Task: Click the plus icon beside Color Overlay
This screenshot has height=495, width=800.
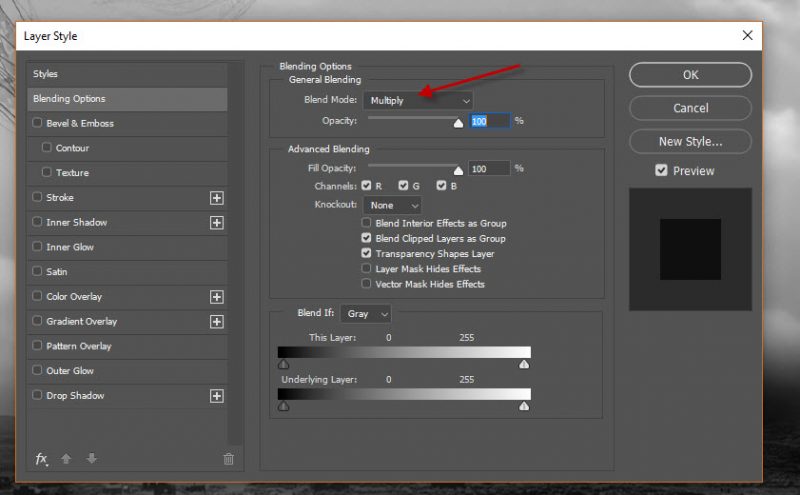Action: tap(216, 297)
